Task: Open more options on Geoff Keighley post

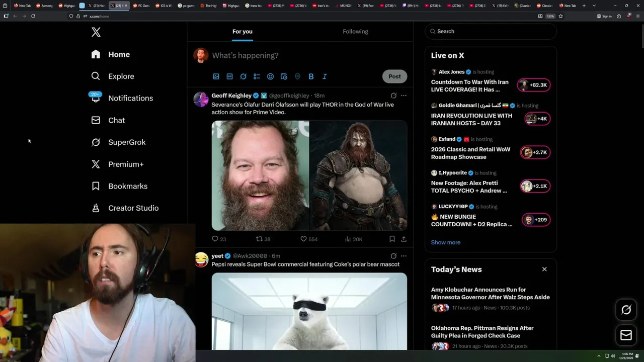Action: pyautogui.click(x=404, y=96)
